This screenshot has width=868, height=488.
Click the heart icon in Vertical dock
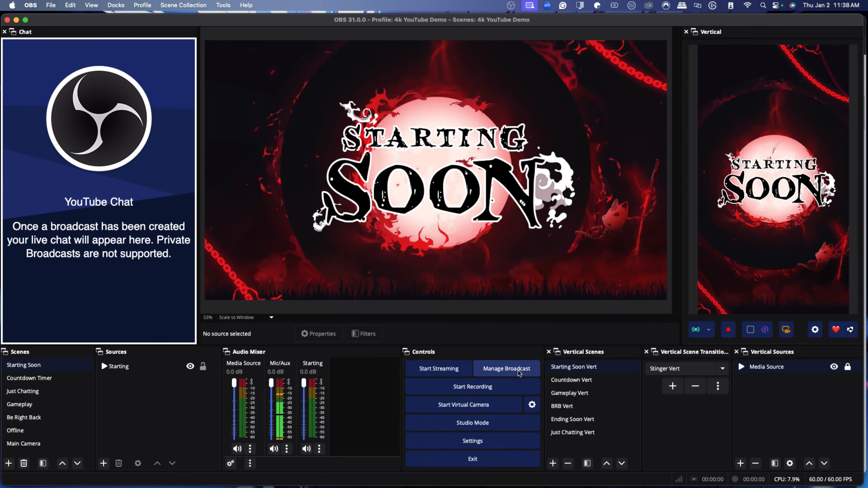[836, 329]
